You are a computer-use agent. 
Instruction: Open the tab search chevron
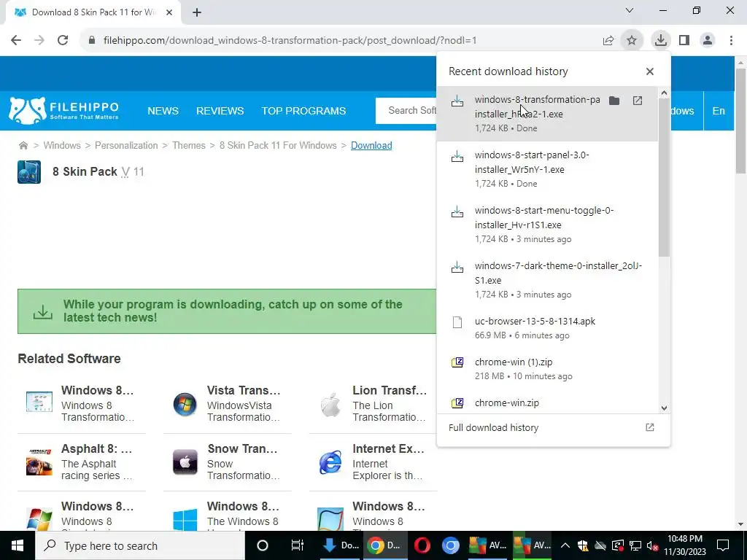pos(630,10)
